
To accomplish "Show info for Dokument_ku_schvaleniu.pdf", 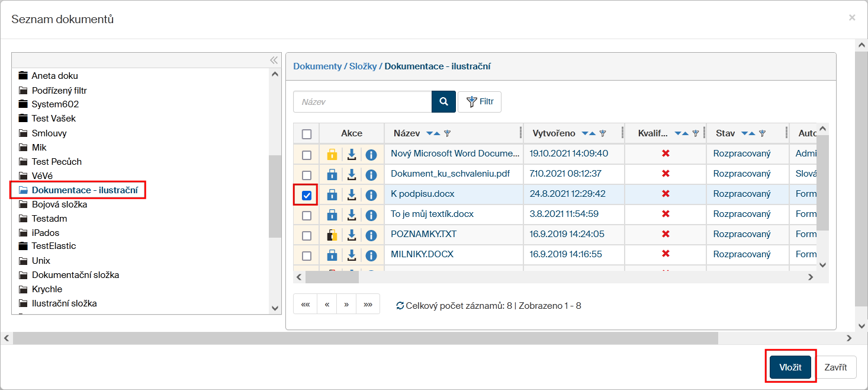I will pyautogui.click(x=371, y=174).
